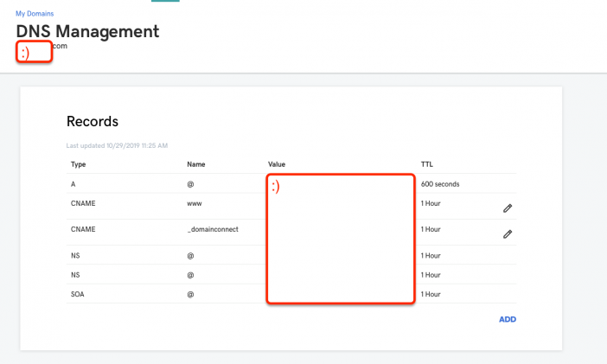Select the @ name in A row
This screenshot has height=364, width=607.
190,184
